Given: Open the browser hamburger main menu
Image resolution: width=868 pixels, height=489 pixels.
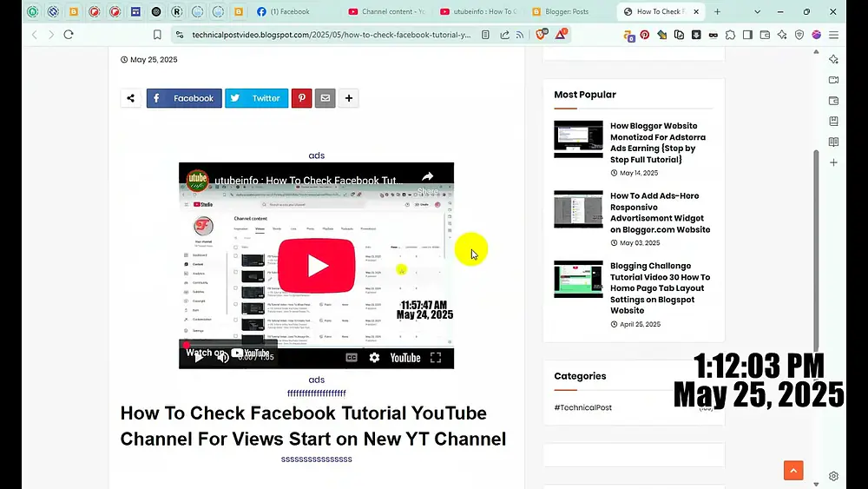Looking at the screenshot, I should click(x=833, y=35).
